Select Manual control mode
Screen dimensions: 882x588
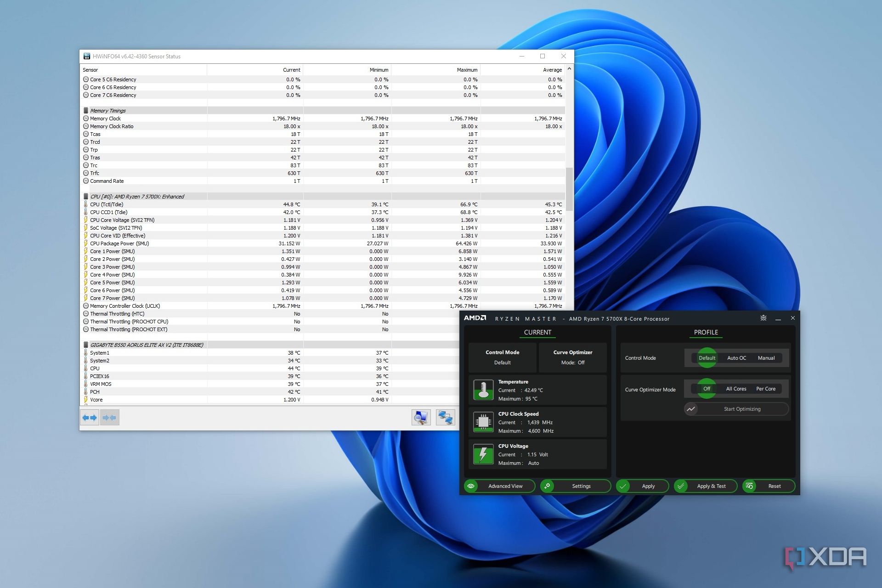point(766,358)
